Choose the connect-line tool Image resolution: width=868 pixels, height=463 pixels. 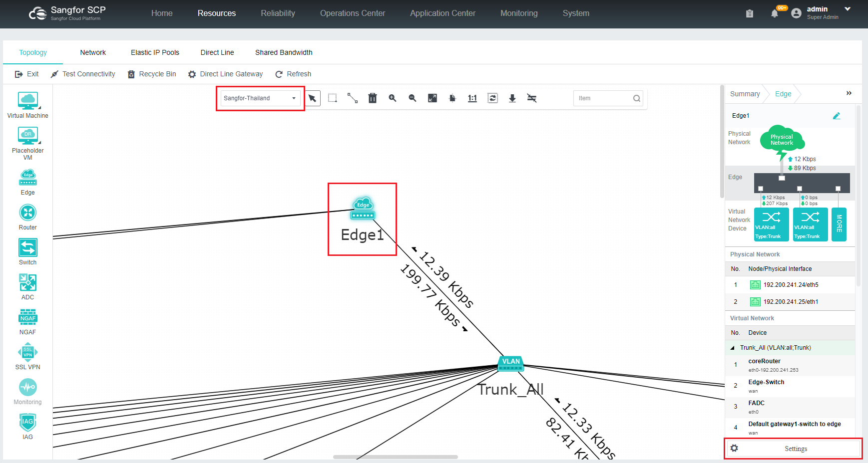click(x=353, y=98)
